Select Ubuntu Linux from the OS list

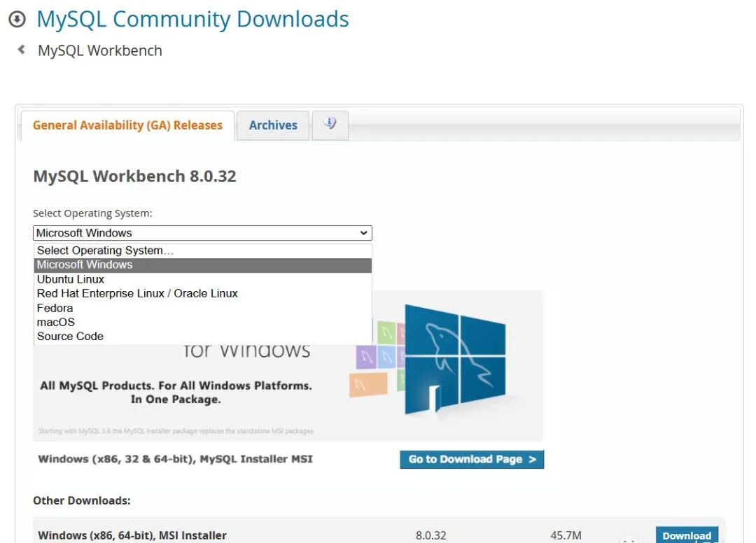tap(202, 279)
